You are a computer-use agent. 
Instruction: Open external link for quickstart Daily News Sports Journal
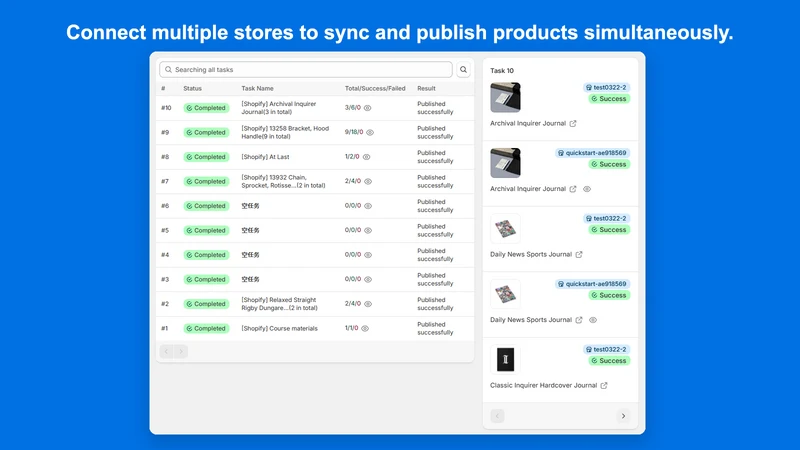coord(579,320)
